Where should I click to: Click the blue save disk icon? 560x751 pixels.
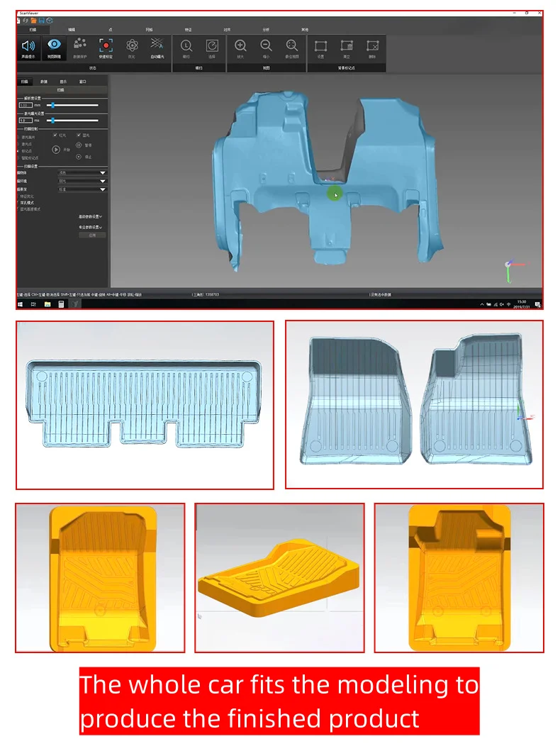pos(42,21)
